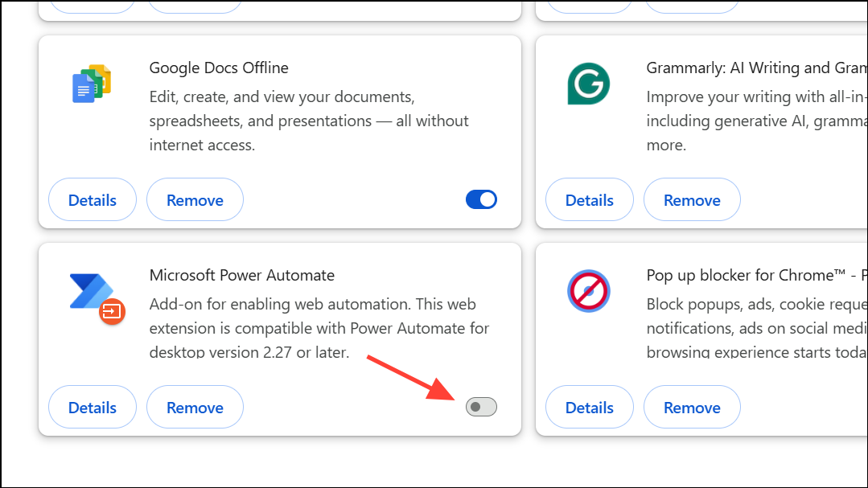The height and width of the screenshot is (488, 868).
Task: Remove the Microsoft Power Automate extension
Action: click(195, 406)
